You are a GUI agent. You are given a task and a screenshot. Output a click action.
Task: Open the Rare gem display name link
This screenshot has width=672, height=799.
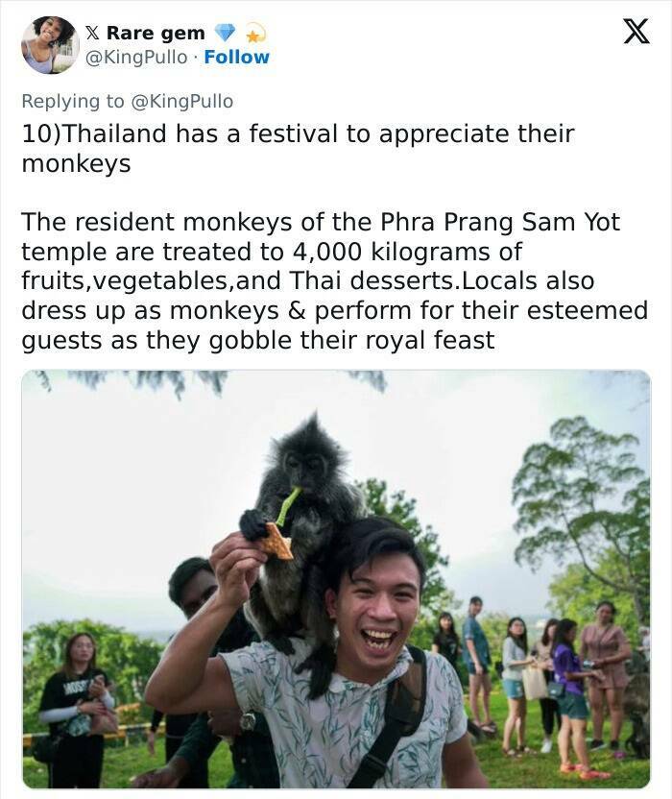(x=155, y=34)
